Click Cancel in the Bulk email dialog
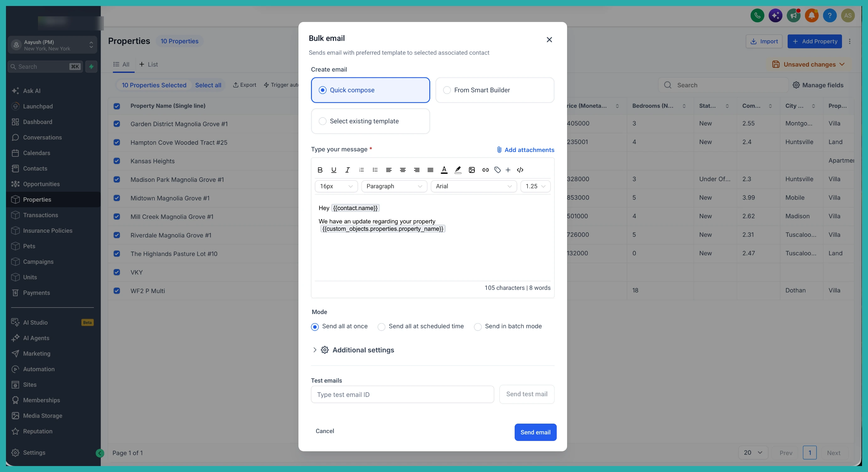868x472 pixels. 324,431
